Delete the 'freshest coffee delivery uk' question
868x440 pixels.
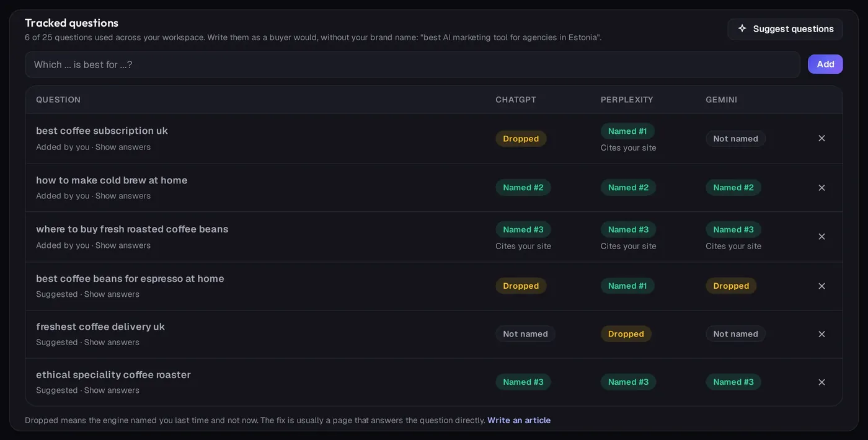[x=821, y=334]
